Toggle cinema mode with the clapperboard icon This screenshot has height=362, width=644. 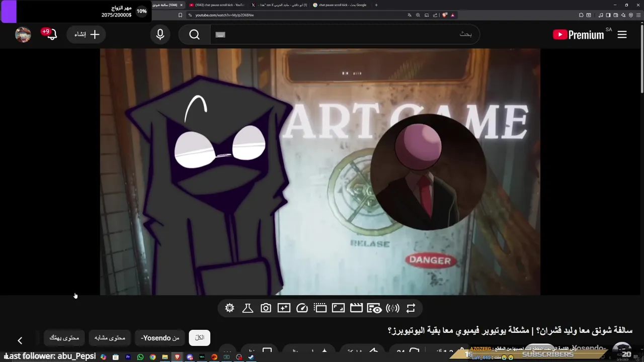356,308
